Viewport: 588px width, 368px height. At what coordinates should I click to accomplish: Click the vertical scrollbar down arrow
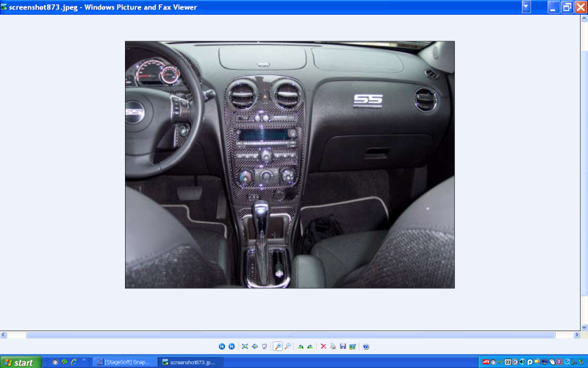(584, 328)
